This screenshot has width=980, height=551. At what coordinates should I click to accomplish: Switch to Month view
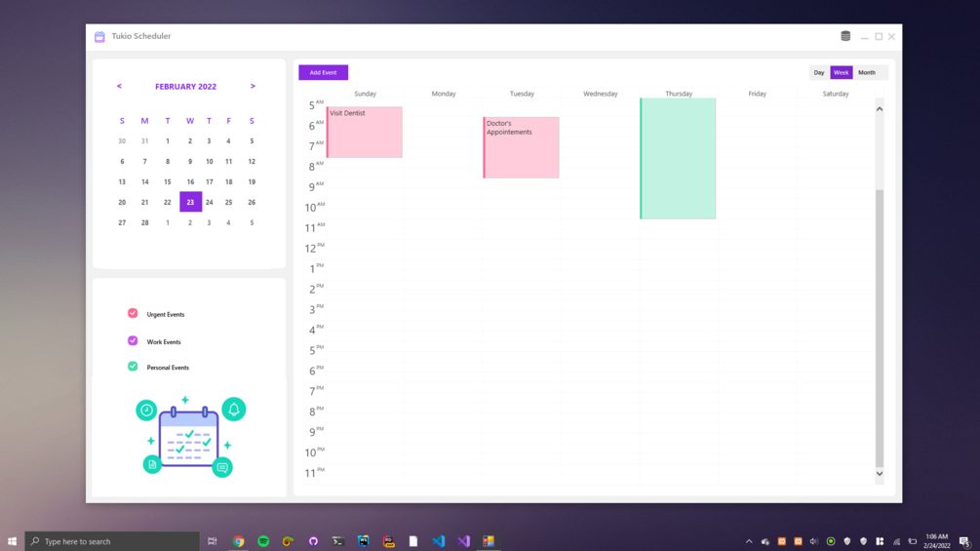coord(867,72)
